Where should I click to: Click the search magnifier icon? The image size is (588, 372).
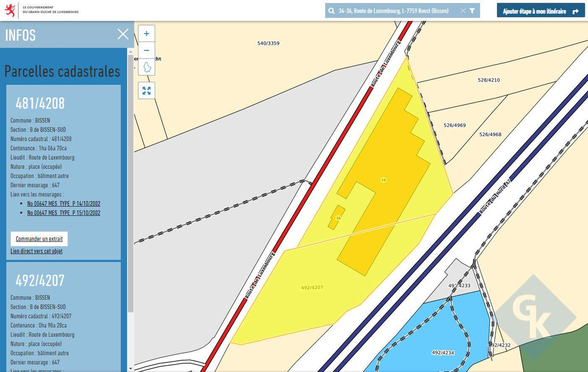pyautogui.click(x=331, y=11)
